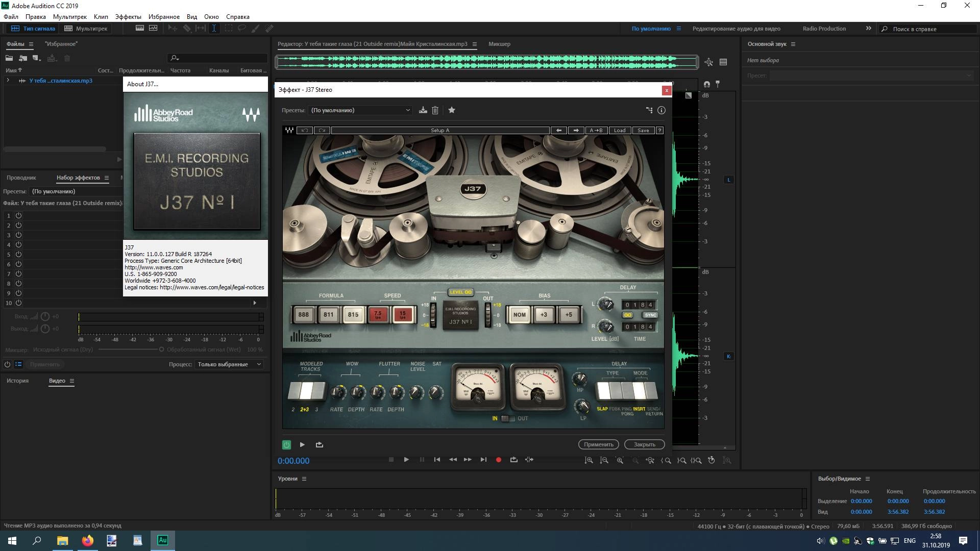The height and width of the screenshot is (551, 980).
Task: Open Audition from Windows taskbar
Action: coord(163,540)
